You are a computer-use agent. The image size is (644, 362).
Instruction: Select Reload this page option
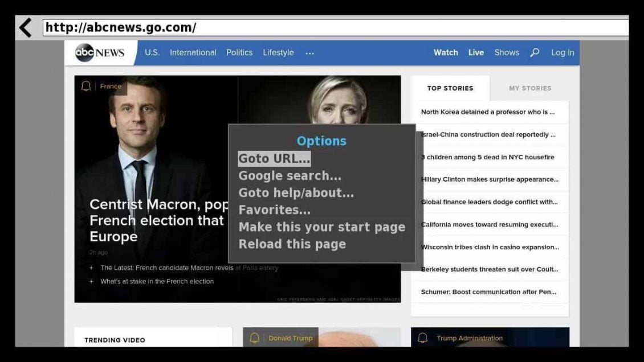click(x=292, y=244)
